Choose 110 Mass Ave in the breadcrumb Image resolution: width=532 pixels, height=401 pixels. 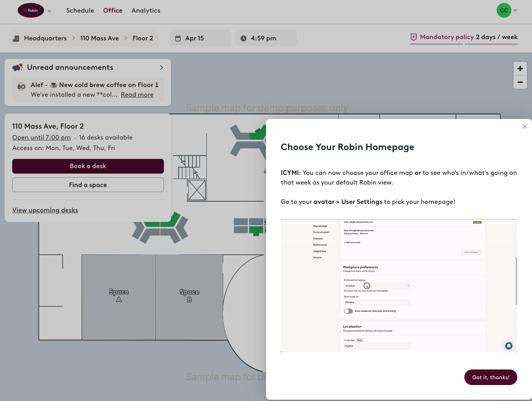pos(100,38)
